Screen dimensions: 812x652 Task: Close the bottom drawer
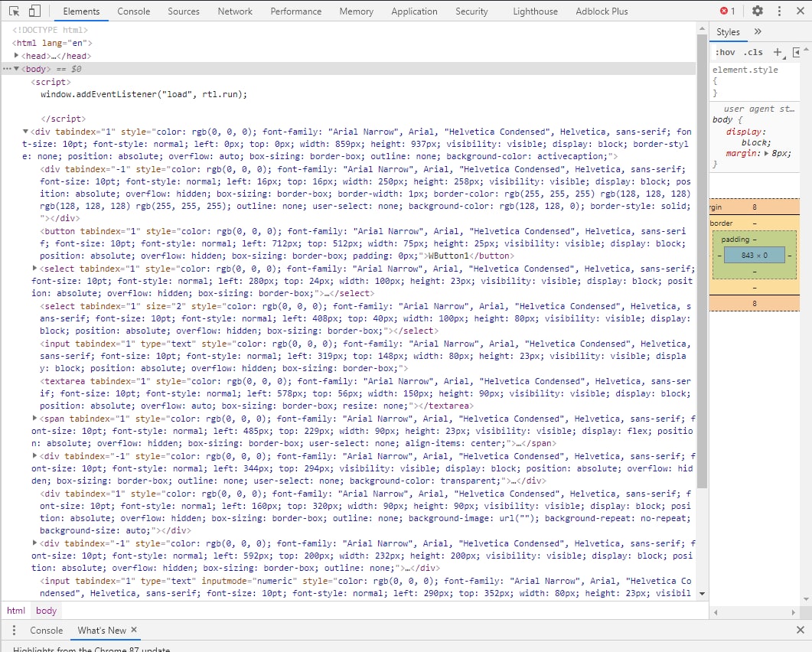(x=800, y=630)
